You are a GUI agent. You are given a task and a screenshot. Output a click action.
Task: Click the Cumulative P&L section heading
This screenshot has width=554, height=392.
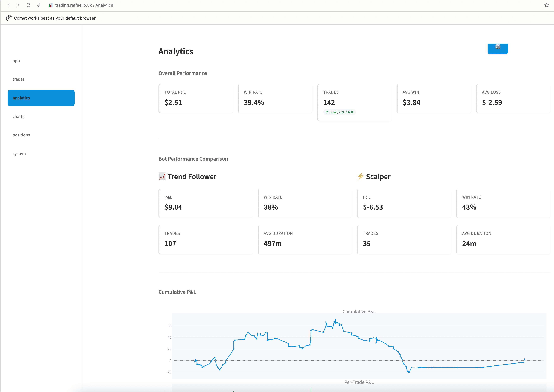click(177, 292)
